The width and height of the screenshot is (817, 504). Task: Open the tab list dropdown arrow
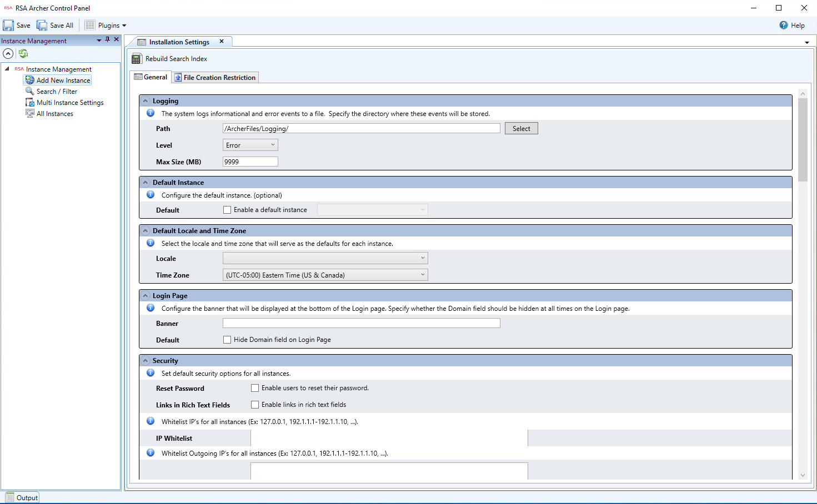tap(806, 43)
